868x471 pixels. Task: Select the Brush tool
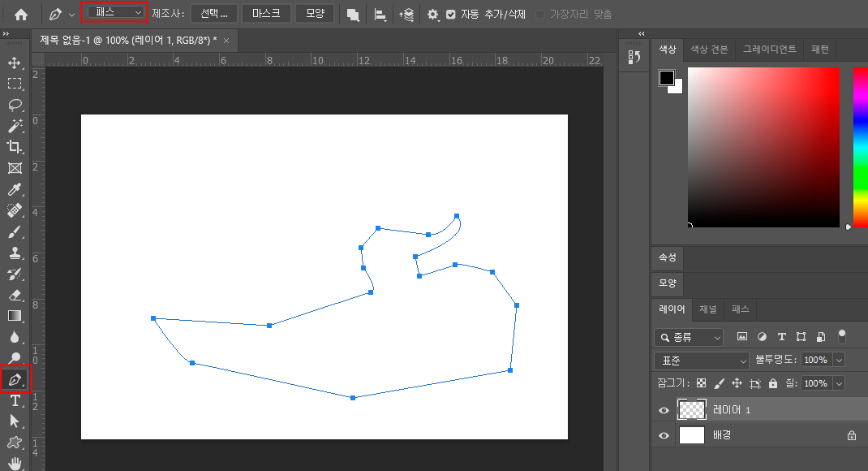[x=15, y=232]
